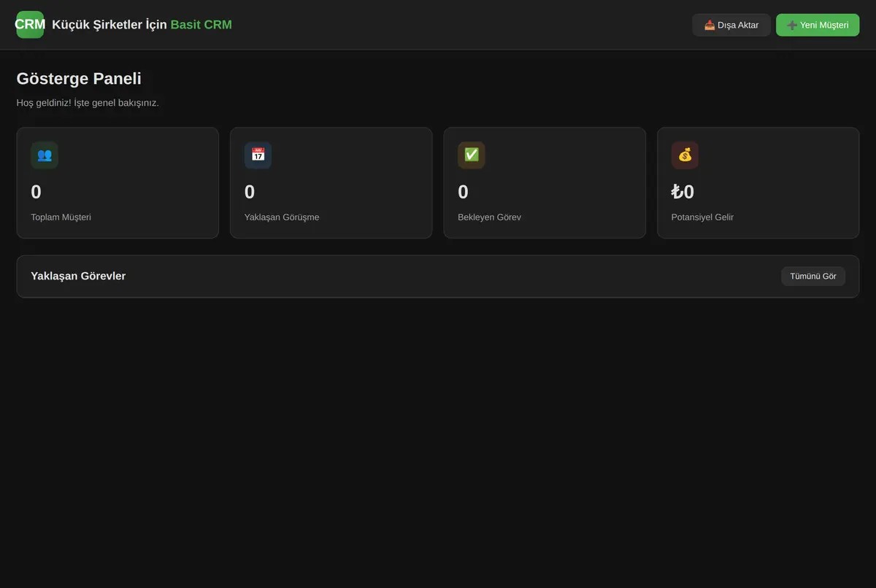Click the Toplam Müşteri label
Screen dimensions: 876x588
click(61, 217)
